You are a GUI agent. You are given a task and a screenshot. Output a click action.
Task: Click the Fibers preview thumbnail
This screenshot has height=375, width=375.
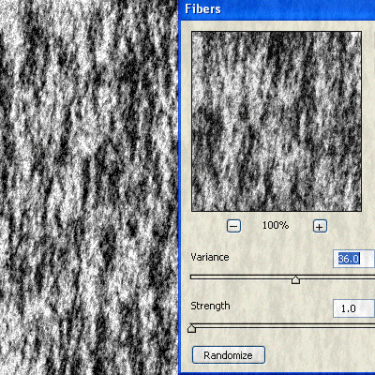pos(276,121)
